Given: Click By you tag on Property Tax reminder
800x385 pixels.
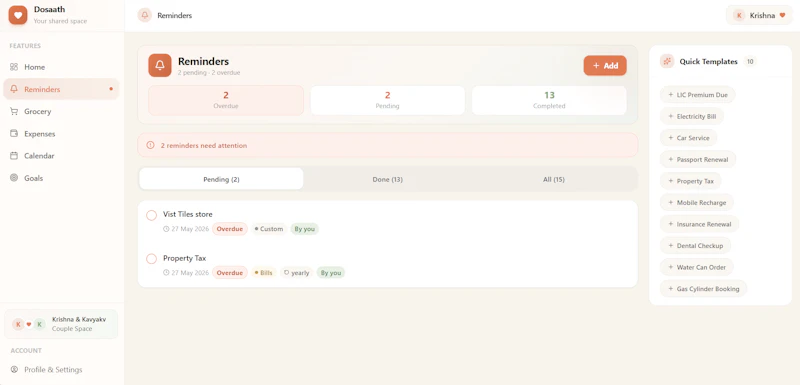Looking at the screenshot, I should 331,273.
